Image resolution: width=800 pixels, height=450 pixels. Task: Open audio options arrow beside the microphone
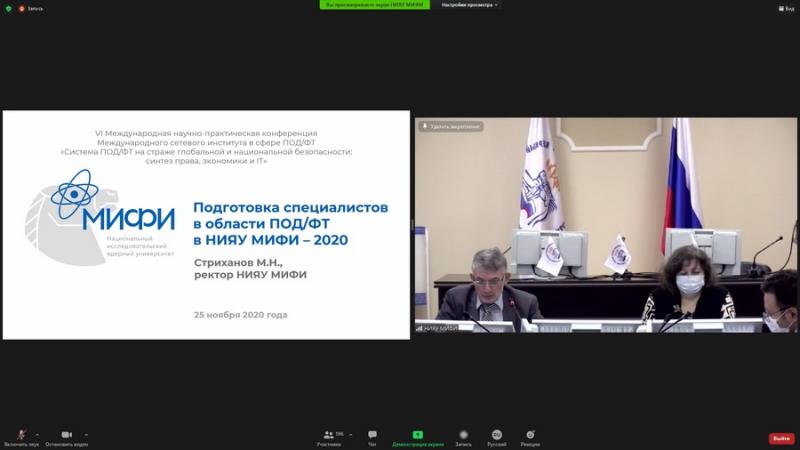coord(37,435)
